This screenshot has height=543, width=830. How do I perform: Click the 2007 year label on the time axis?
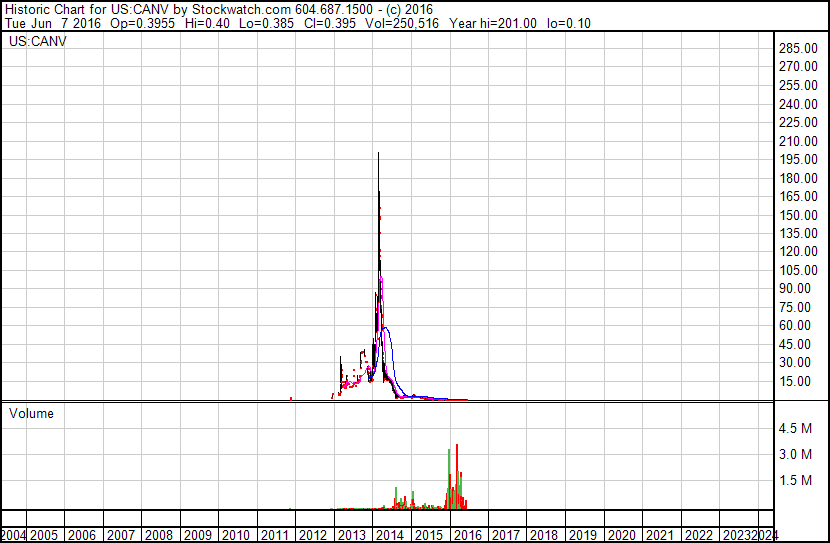tap(121, 536)
